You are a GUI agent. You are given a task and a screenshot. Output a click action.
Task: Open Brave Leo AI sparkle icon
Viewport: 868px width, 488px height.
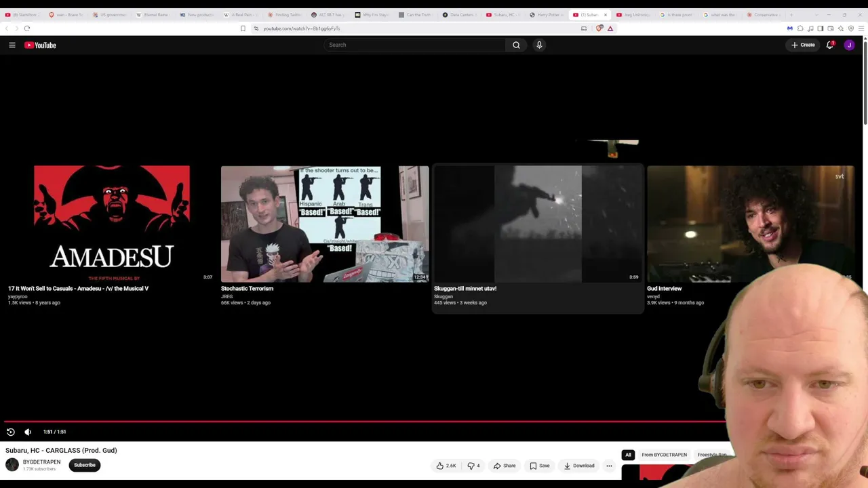[x=841, y=28]
